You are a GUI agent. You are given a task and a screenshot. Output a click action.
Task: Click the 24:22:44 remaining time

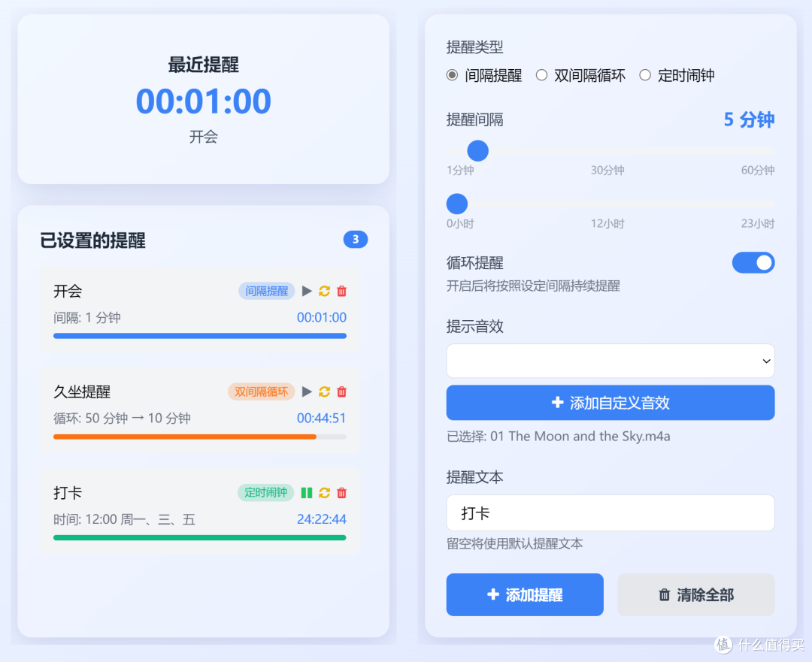point(322,519)
